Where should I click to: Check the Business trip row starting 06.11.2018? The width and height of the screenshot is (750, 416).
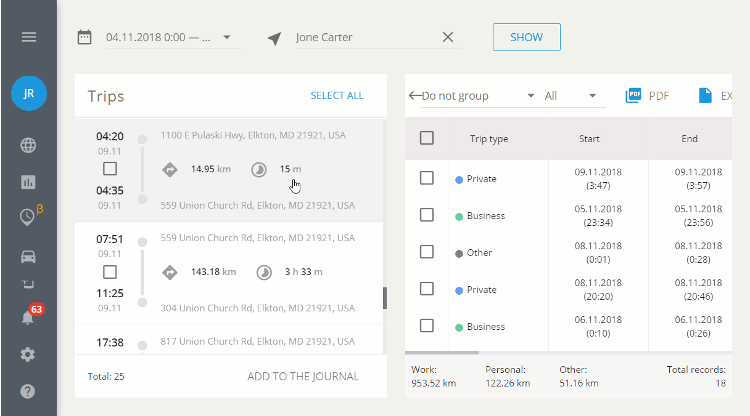[x=427, y=326]
